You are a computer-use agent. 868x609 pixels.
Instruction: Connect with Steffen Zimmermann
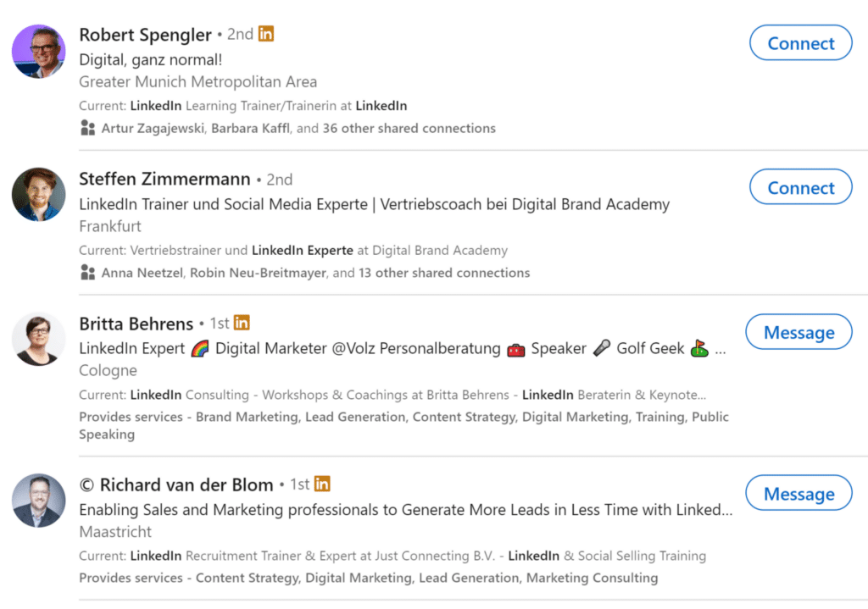tap(800, 187)
